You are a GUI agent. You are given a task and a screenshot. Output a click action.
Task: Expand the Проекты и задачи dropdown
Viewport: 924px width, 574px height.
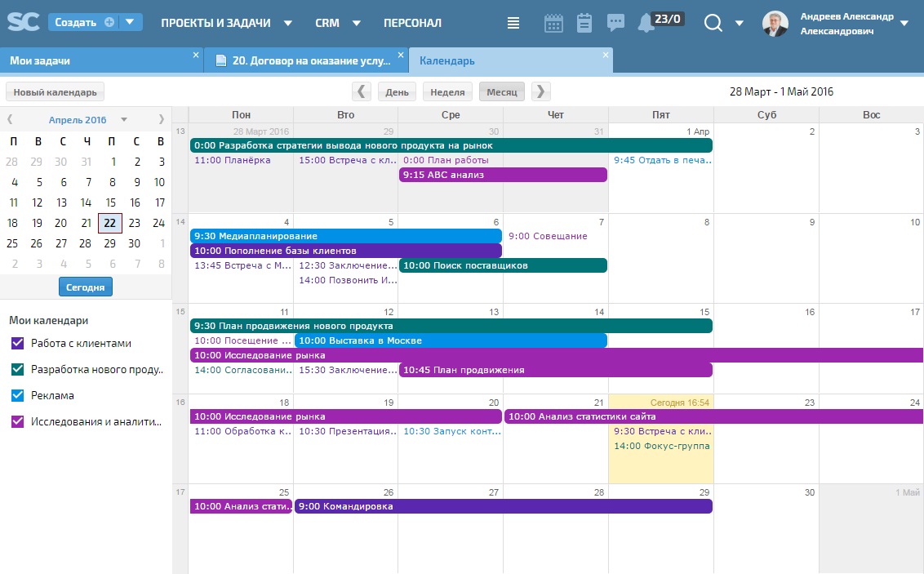click(x=226, y=23)
